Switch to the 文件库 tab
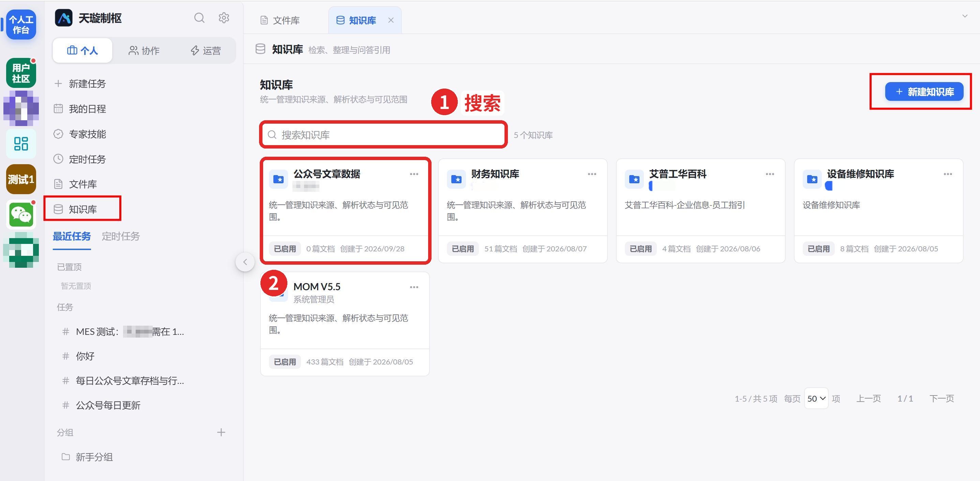Image resolution: width=980 pixels, height=481 pixels. click(280, 20)
